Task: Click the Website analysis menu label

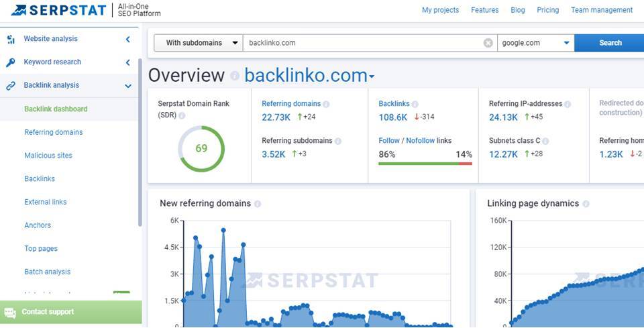Action: coord(50,39)
